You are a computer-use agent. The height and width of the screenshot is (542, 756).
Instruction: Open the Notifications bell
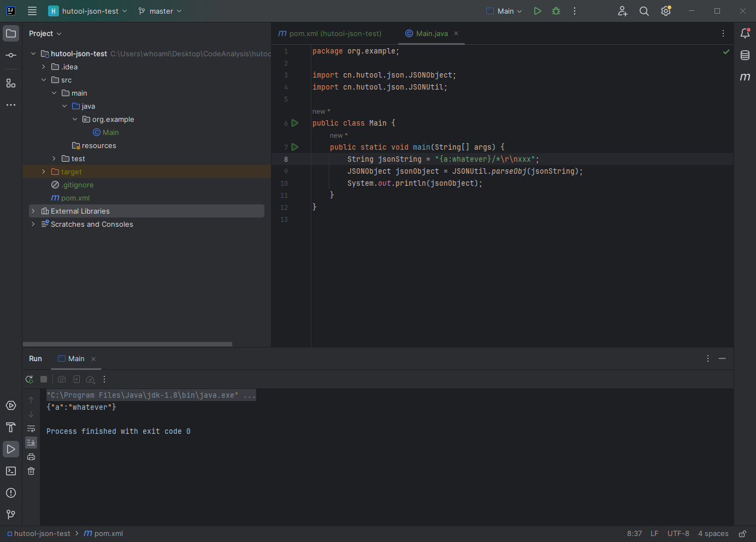tap(745, 33)
